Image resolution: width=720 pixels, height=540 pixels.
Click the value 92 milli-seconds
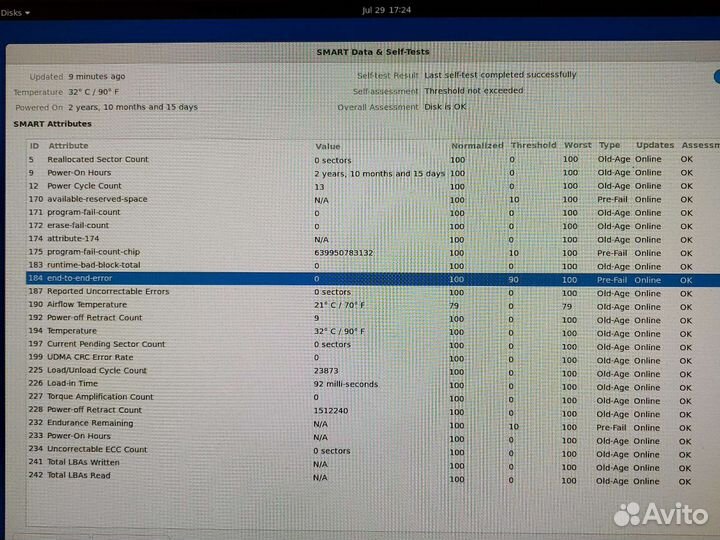345,384
